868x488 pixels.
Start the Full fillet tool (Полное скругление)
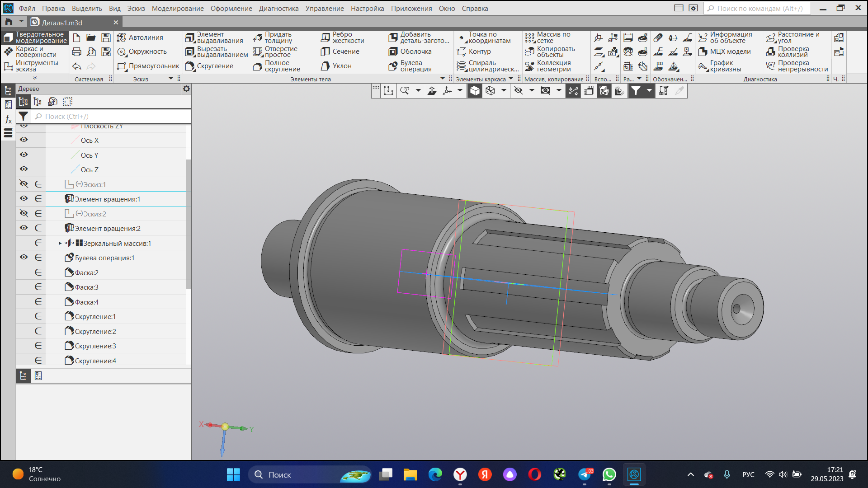click(277, 66)
